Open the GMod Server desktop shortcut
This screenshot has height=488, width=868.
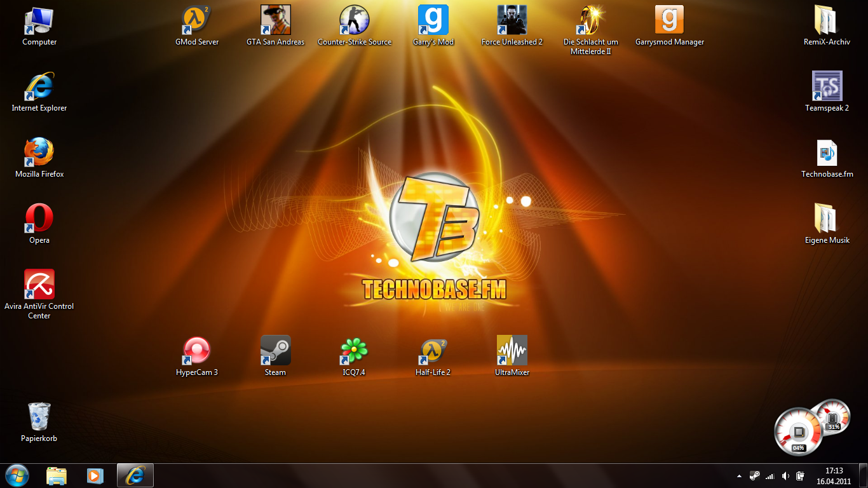tap(196, 21)
